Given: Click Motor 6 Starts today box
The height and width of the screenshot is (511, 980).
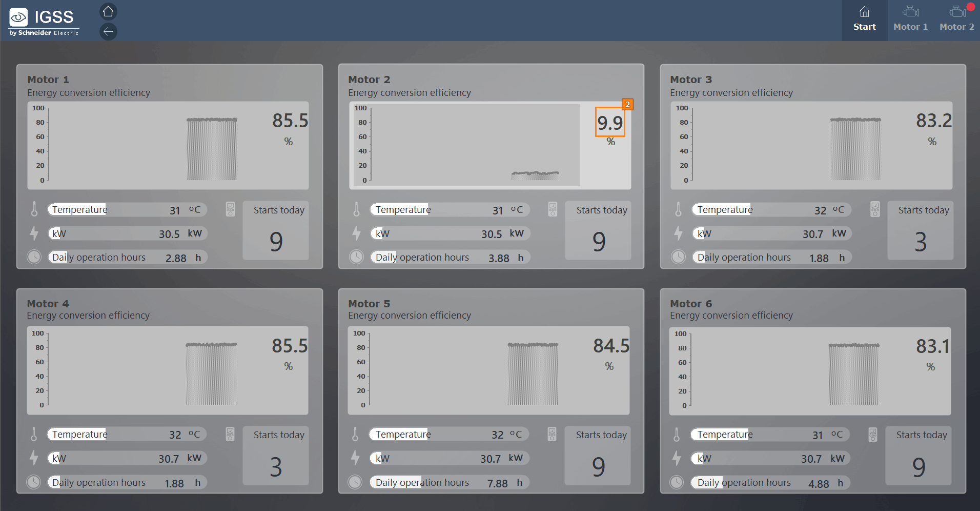Looking at the screenshot, I should (918, 456).
